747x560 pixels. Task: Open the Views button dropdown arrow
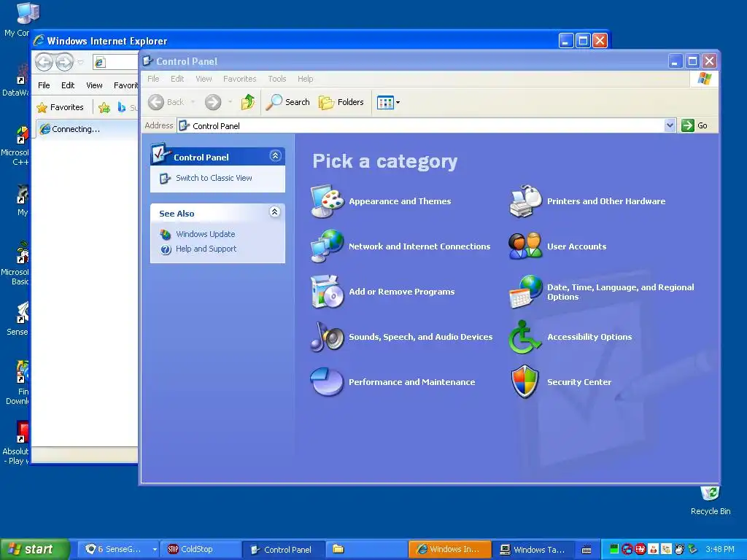[x=398, y=102]
